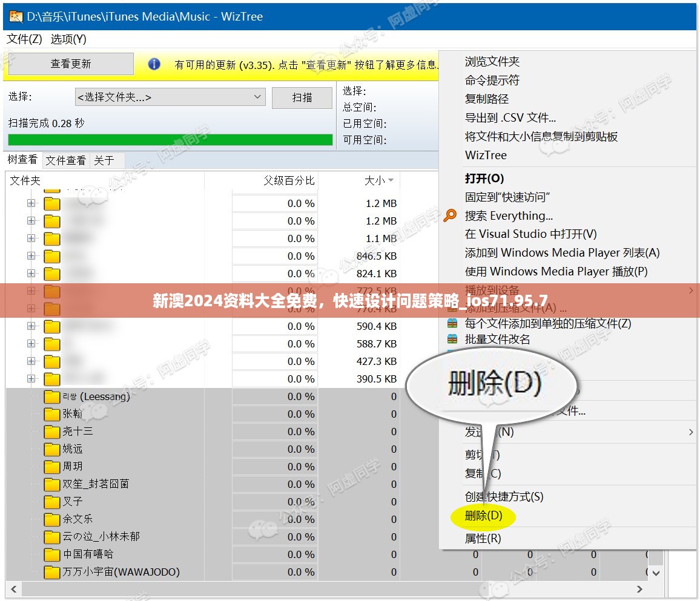The width and height of the screenshot is (700, 601).
Task: Click the folder icon next to 中国有嘻哈
Action: click(x=52, y=554)
